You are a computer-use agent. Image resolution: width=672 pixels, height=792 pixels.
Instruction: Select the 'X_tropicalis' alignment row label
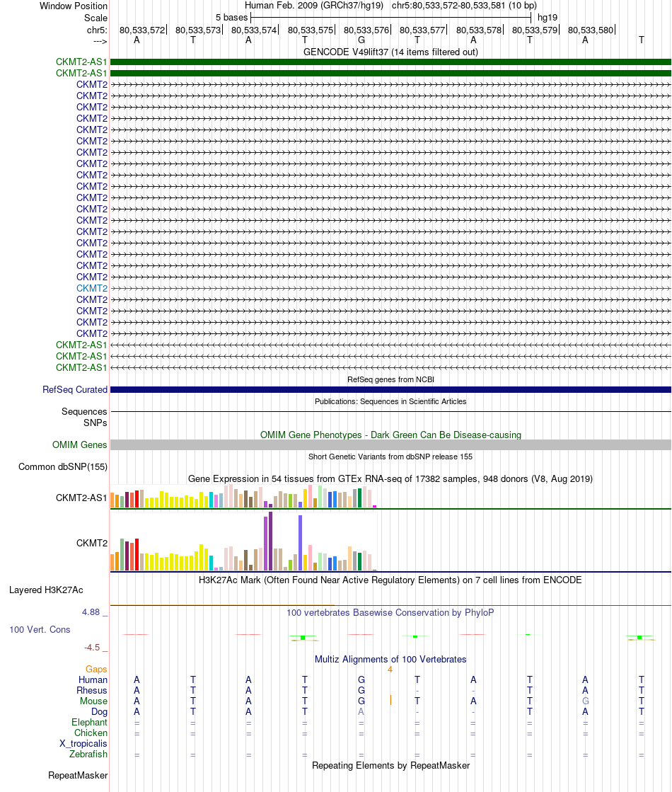point(83,743)
